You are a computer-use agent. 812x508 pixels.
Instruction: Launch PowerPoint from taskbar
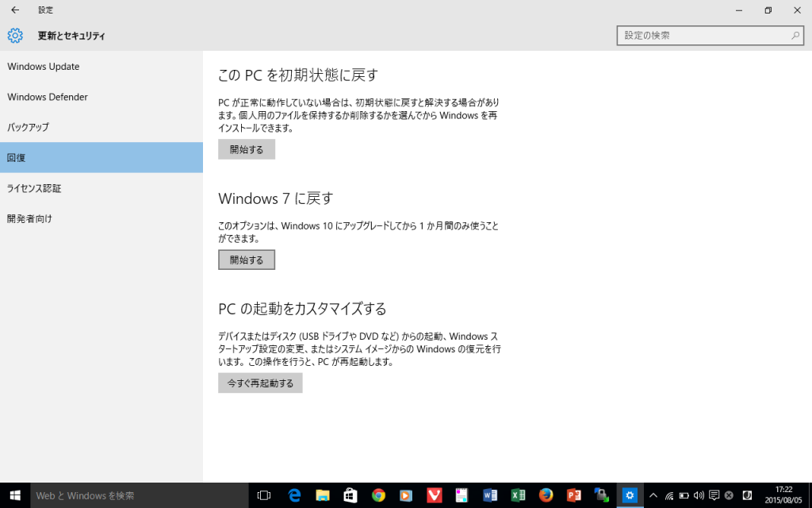click(574, 495)
